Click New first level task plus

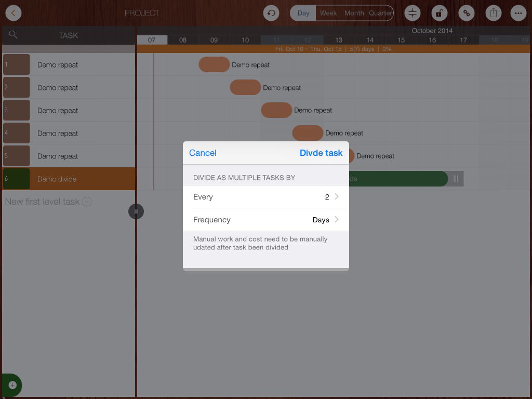pos(87,202)
